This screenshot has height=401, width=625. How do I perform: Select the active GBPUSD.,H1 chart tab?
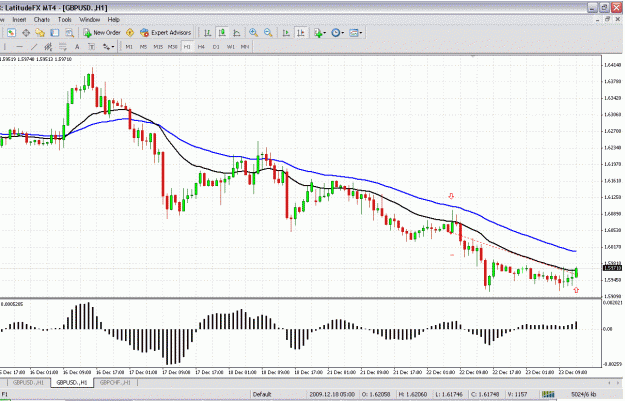(x=72, y=383)
